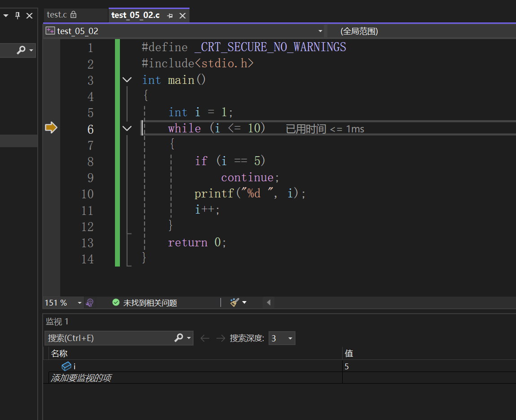Click on the continue; statement
516x420 pixels.
[250, 177]
